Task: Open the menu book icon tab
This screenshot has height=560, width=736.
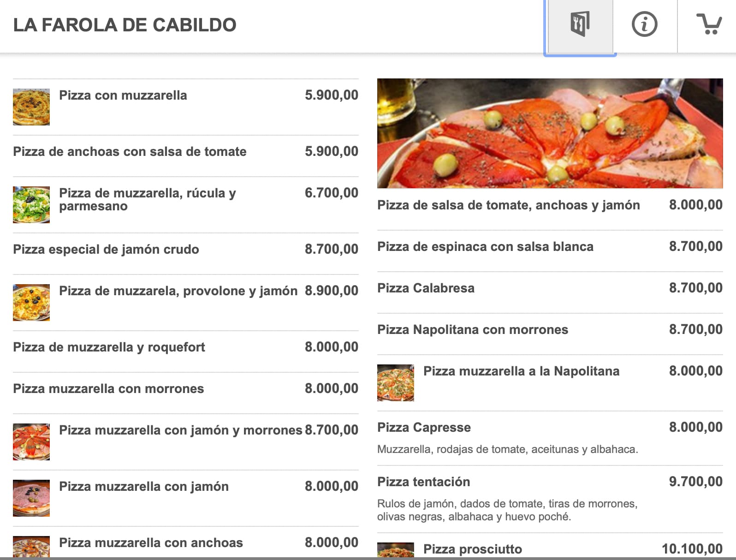Action: (580, 27)
